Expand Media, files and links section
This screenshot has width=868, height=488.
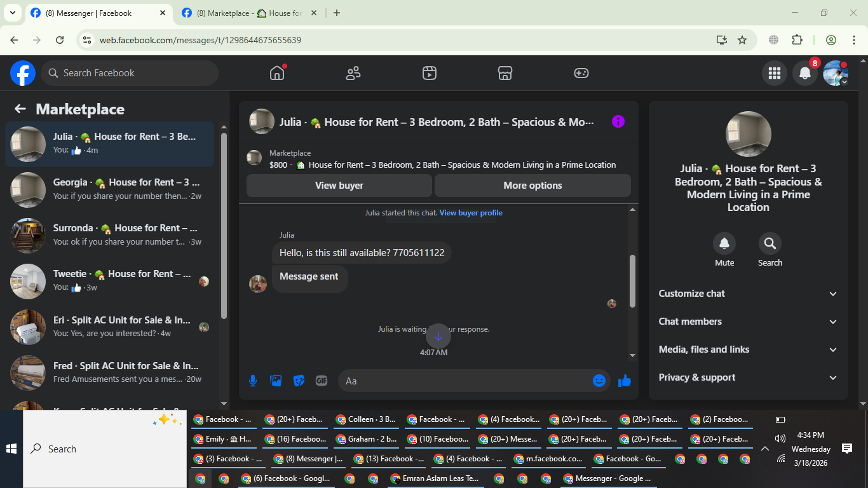[x=748, y=349]
